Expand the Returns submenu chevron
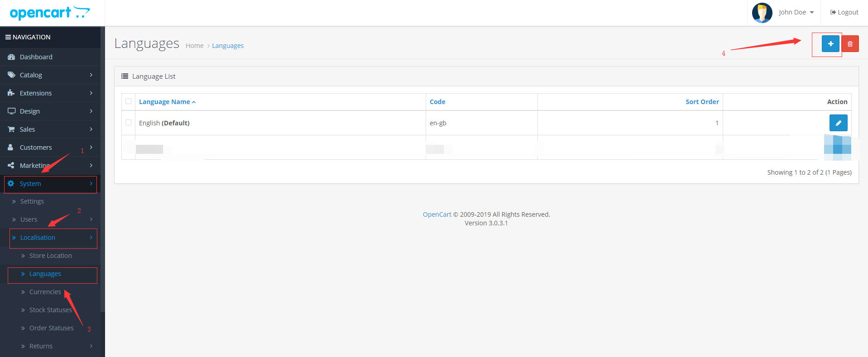 click(x=91, y=346)
